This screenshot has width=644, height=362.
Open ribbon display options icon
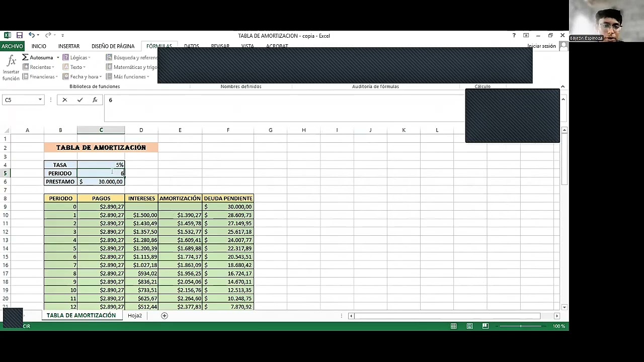click(x=526, y=36)
